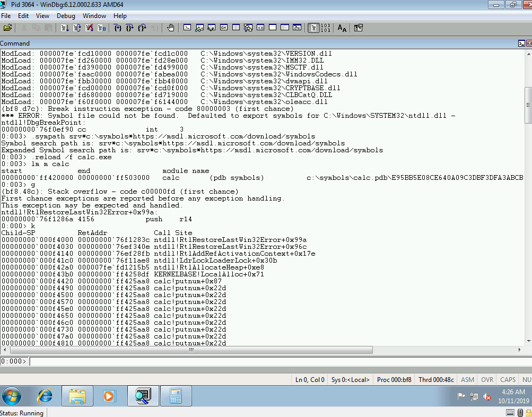Open the Font dialog toolbar icon
Viewport: 532px width, 417px height.
click(342, 28)
